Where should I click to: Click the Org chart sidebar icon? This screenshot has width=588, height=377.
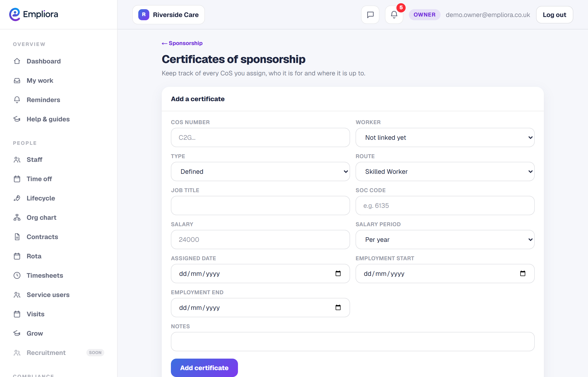click(17, 217)
